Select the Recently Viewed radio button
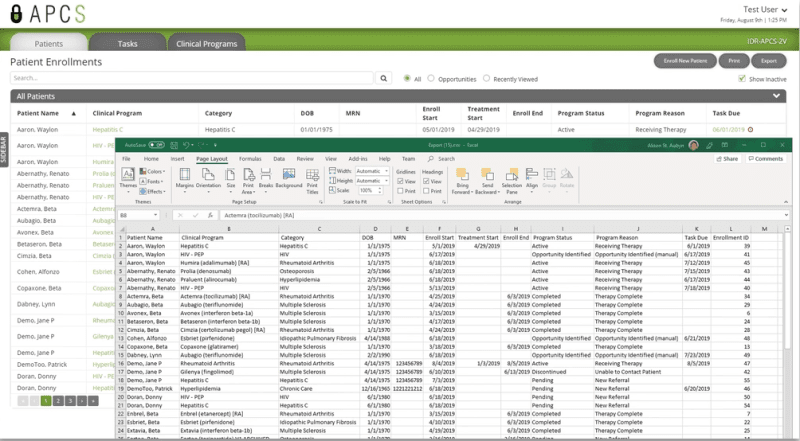The image size is (800, 441). 486,78
